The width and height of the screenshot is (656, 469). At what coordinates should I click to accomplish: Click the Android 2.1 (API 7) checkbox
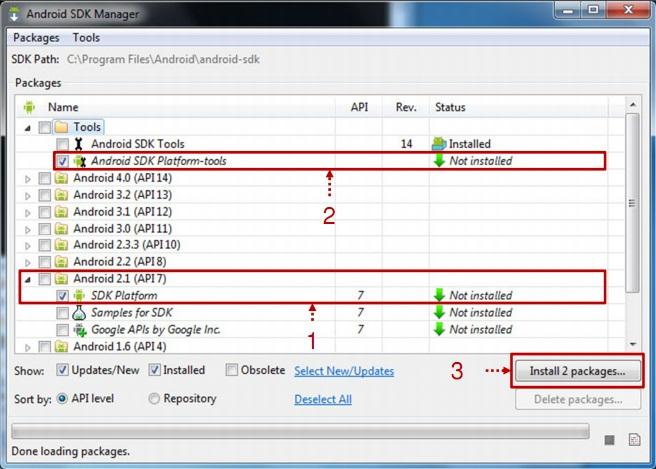point(45,279)
